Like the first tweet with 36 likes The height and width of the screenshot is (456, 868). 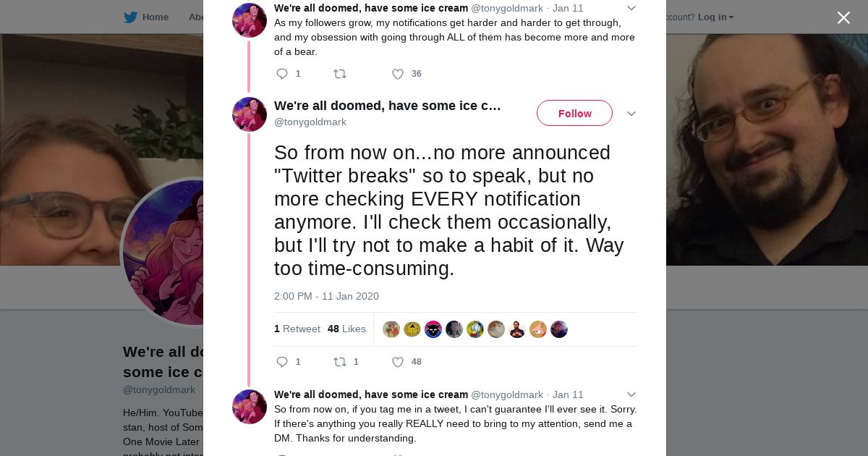[x=398, y=74]
